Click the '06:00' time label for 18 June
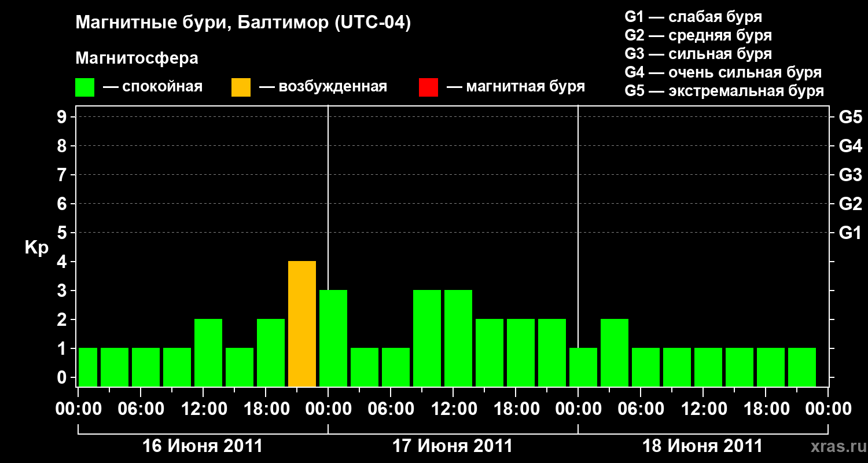 tap(641, 409)
